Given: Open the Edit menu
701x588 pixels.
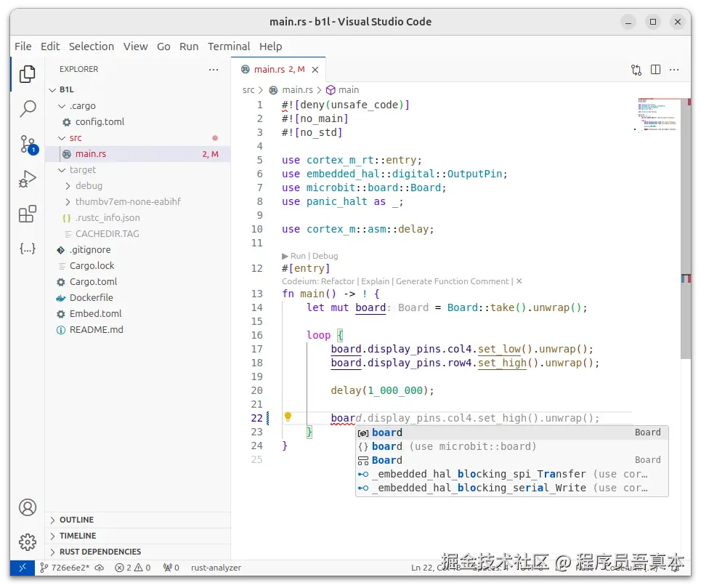Looking at the screenshot, I should pyautogui.click(x=50, y=47).
